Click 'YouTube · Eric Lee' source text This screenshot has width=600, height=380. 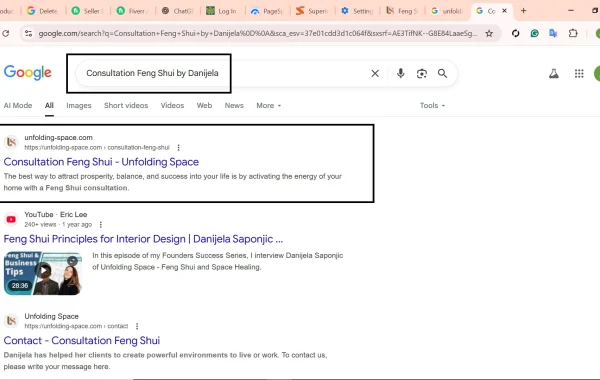pos(56,215)
